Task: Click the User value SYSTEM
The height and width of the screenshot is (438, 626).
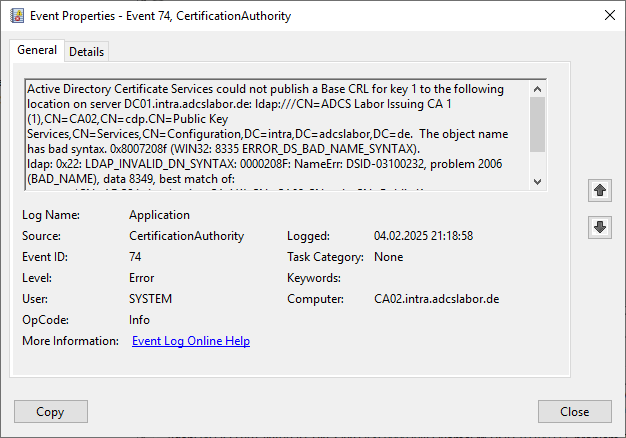Action: tap(150, 299)
